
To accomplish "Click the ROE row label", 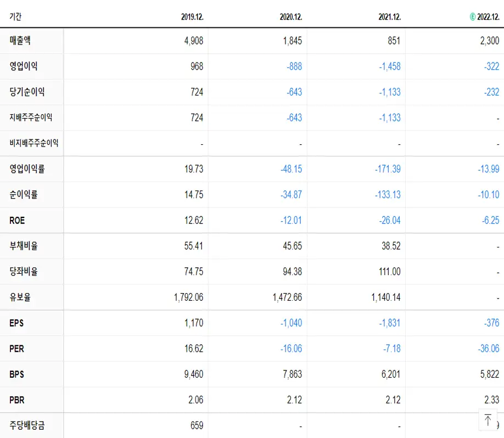I will 17,221.
